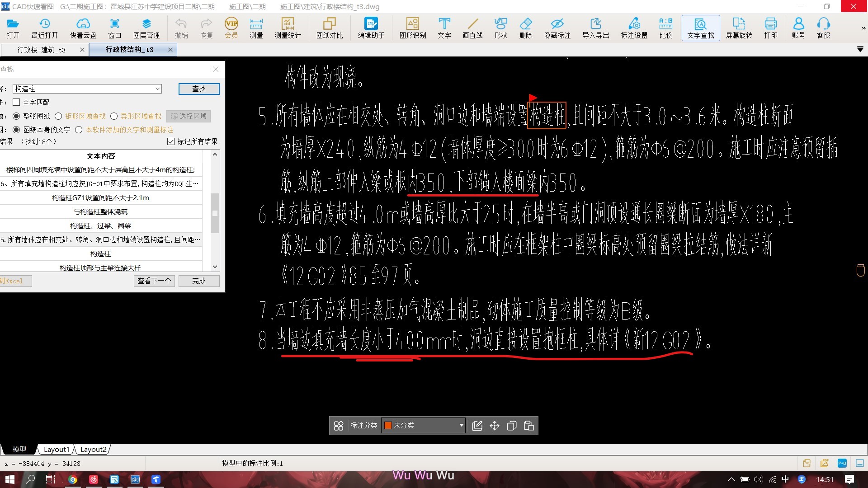This screenshot has width=868, height=488.
Task: Show hidden system tray icons
Action: pos(731,479)
